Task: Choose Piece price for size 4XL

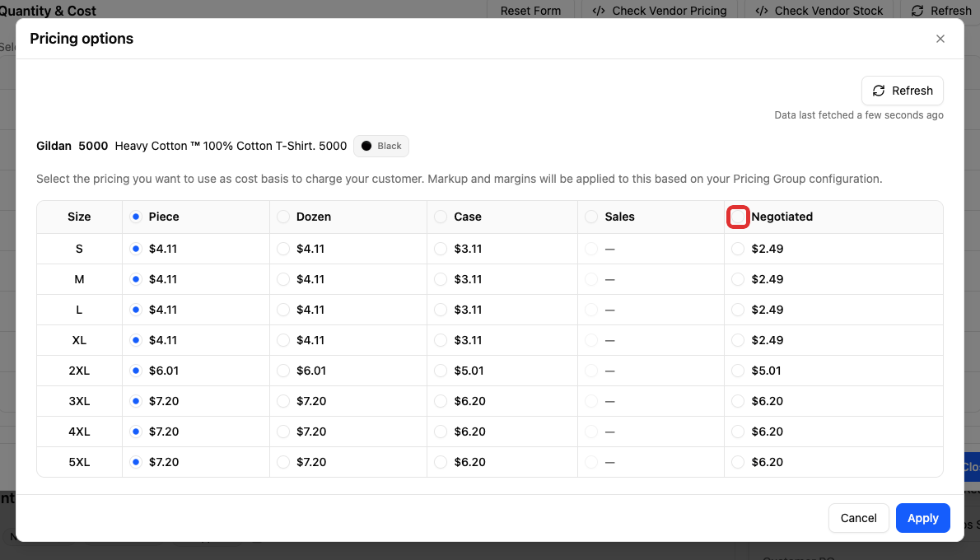Action: (136, 432)
